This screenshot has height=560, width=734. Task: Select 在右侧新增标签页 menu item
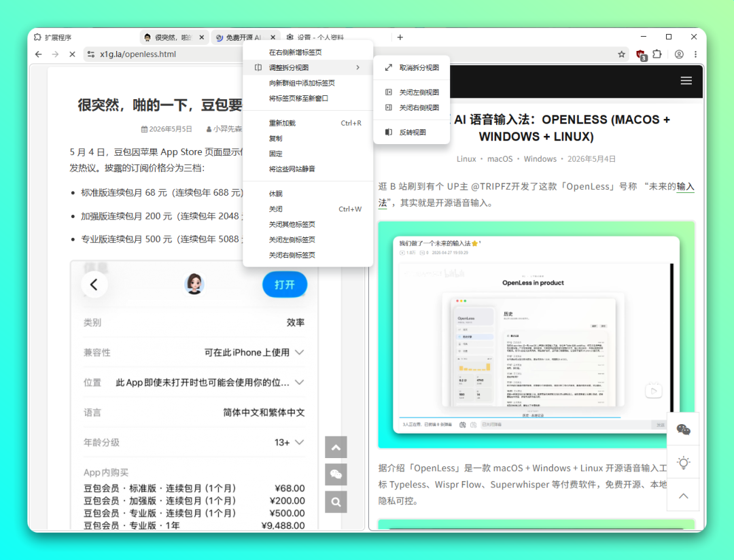coord(308,52)
